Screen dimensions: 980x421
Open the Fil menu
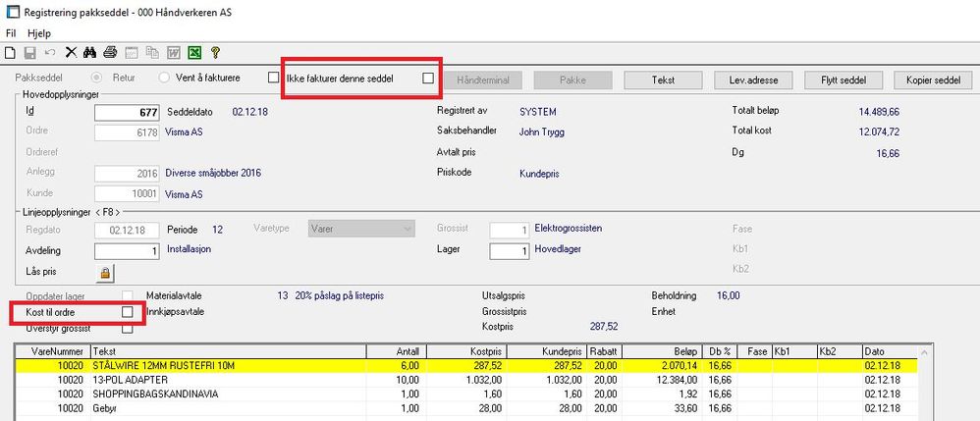coord(12,32)
